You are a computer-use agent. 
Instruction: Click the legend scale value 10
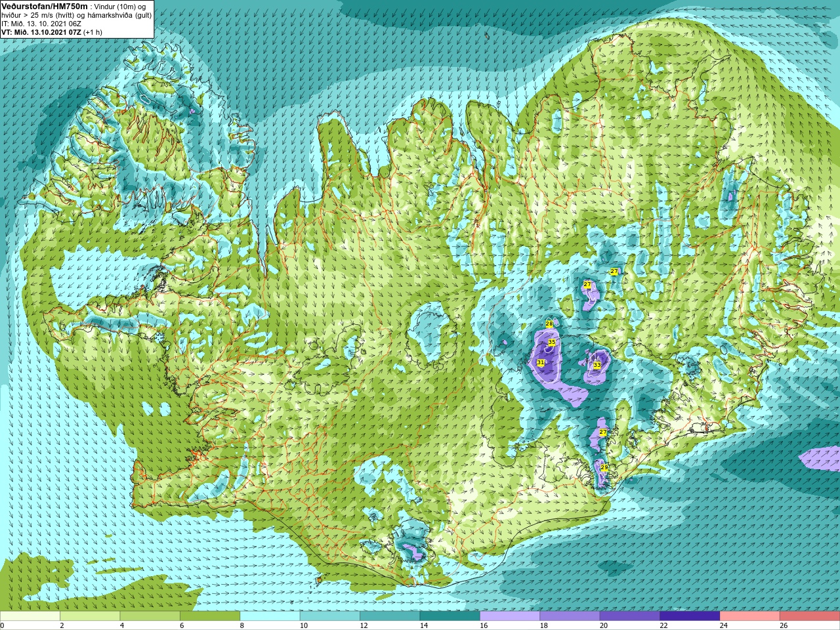(304, 626)
